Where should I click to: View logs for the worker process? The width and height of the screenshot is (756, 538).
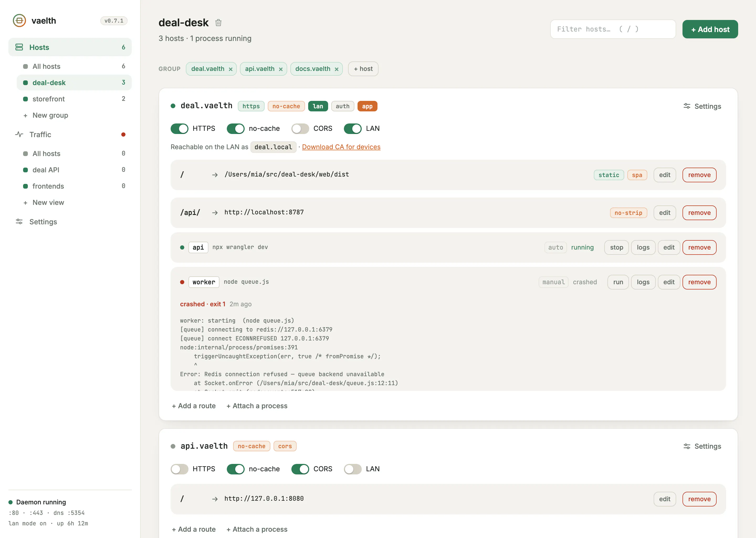coord(643,282)
